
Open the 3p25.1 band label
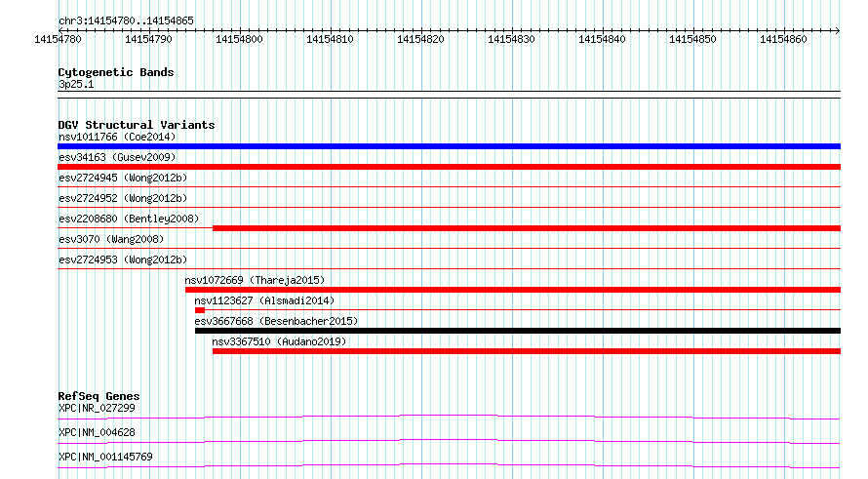(76, 85)
